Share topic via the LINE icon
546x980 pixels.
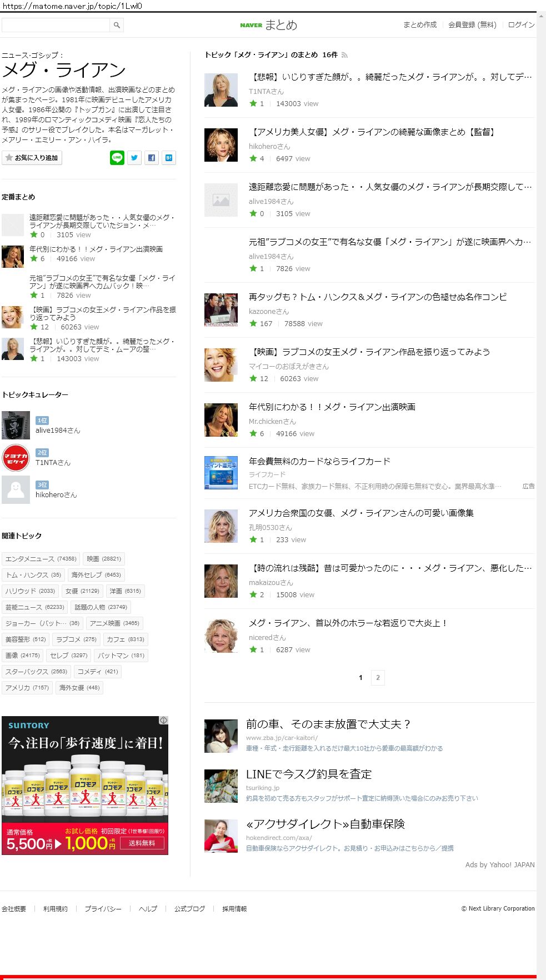tap(117, 158)
